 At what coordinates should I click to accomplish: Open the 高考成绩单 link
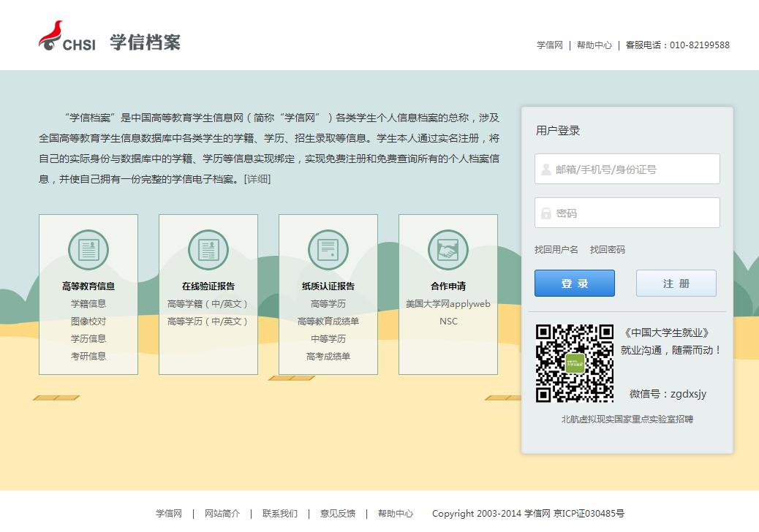(x=328, y=356)
